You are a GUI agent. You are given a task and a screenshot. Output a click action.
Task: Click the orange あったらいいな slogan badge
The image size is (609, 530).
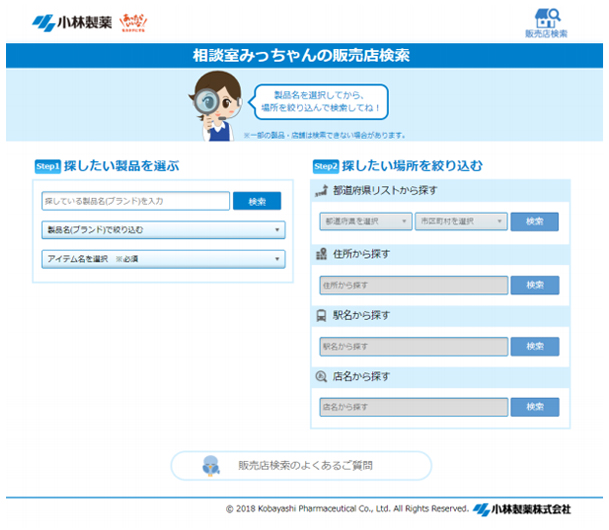[x=133, y=23]
